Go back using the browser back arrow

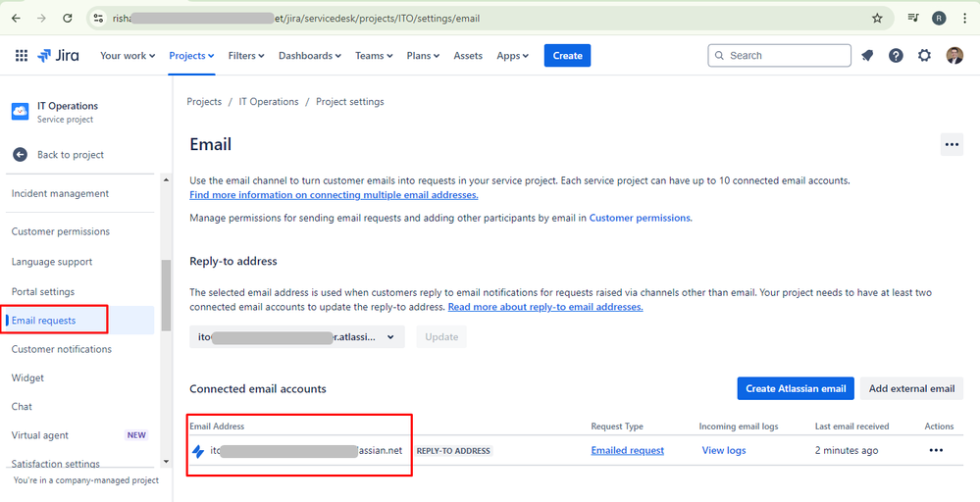pos(16,18)
